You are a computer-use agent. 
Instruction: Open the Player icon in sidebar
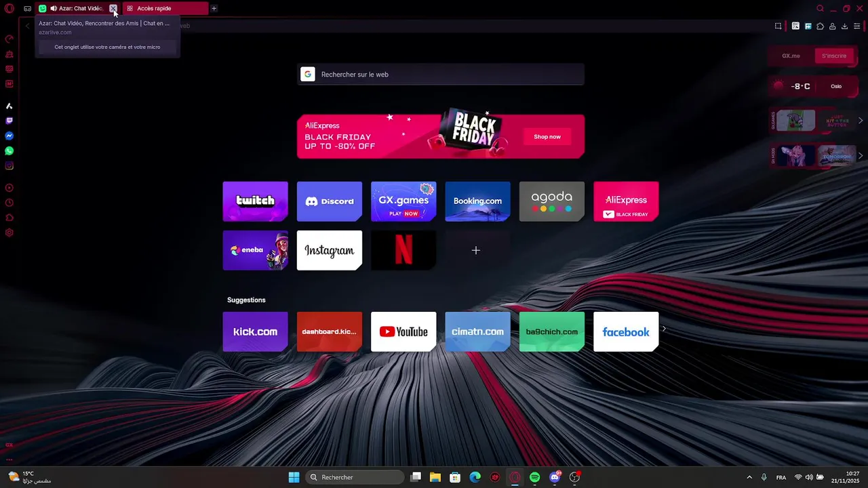[9, 188]
